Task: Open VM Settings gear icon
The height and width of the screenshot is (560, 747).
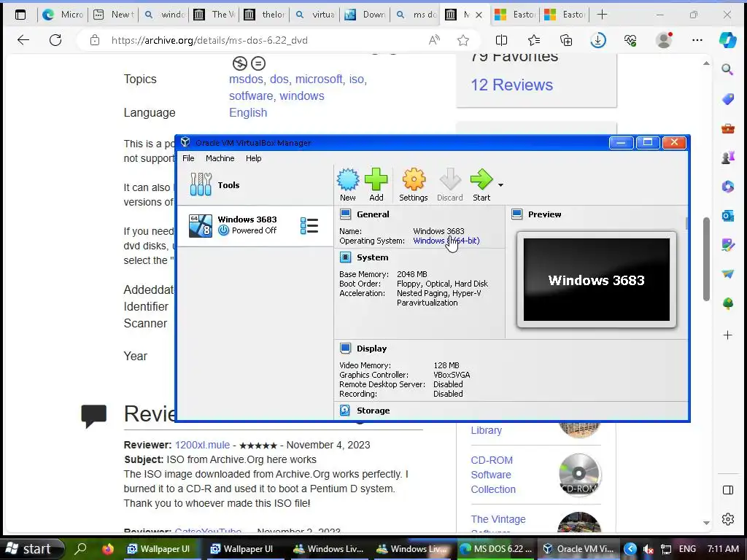Action: coord(413,184)
